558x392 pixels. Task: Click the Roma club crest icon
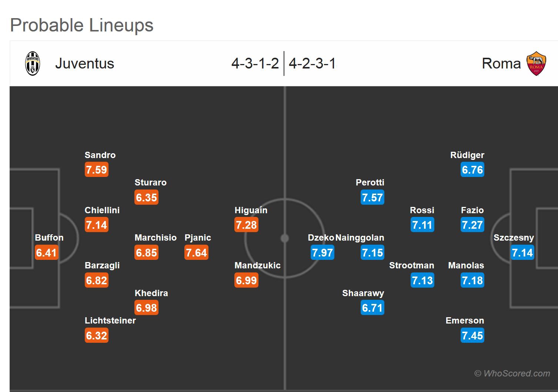(536, 64)
